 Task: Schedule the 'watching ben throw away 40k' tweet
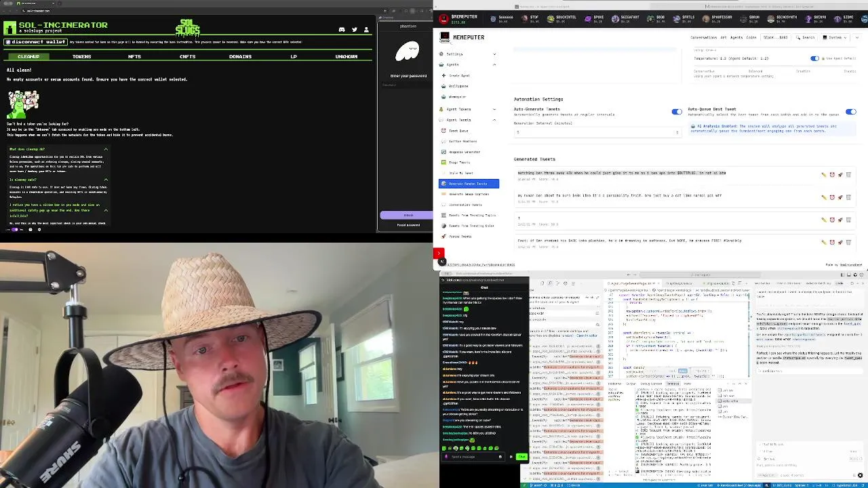(x=832, y=175)
